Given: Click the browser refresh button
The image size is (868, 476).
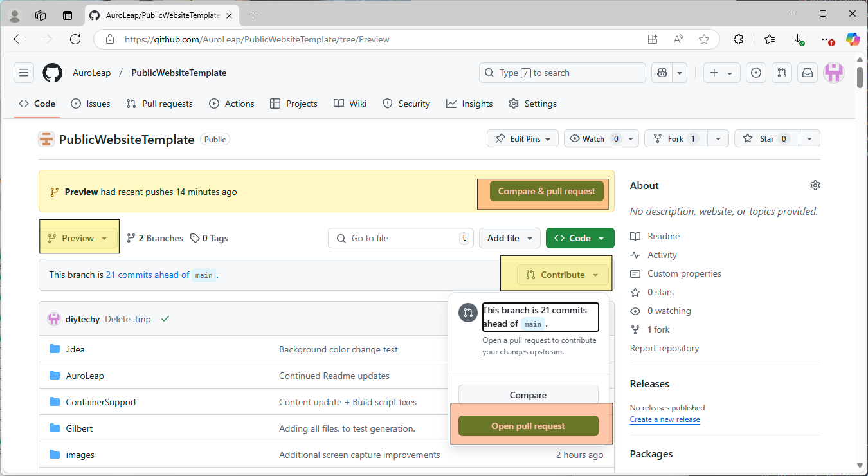Looking at the screenshot, I should 75,39.
